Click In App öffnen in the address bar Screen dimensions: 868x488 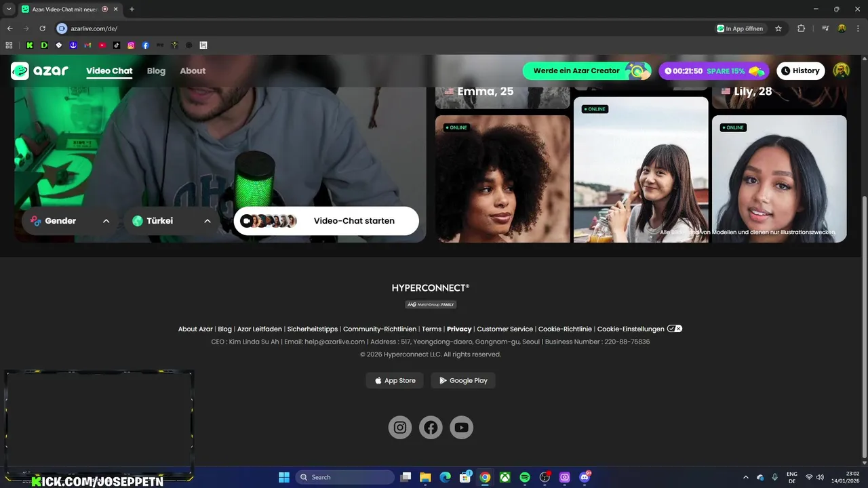pyautogui.click(x=740, y=28)
